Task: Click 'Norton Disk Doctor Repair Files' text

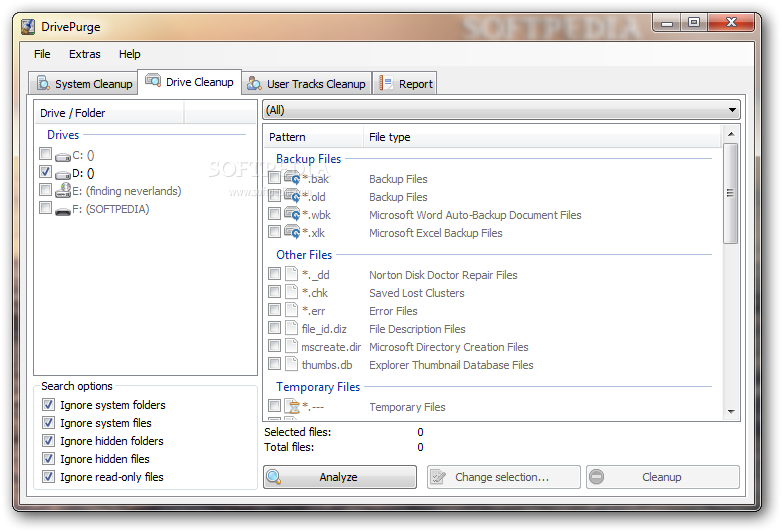Action: 443,275
